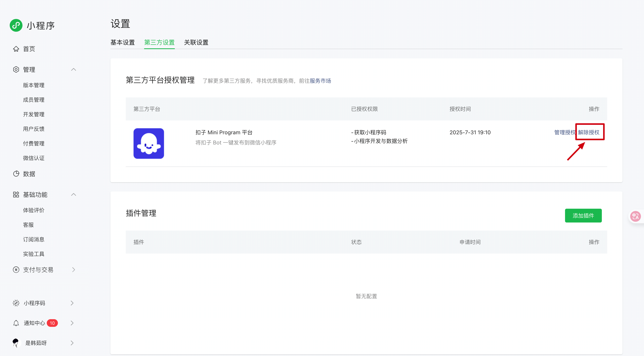Click the 基础功能 grid icon
The height and width of the screenshot is (356, 644).
pos(16,194)
